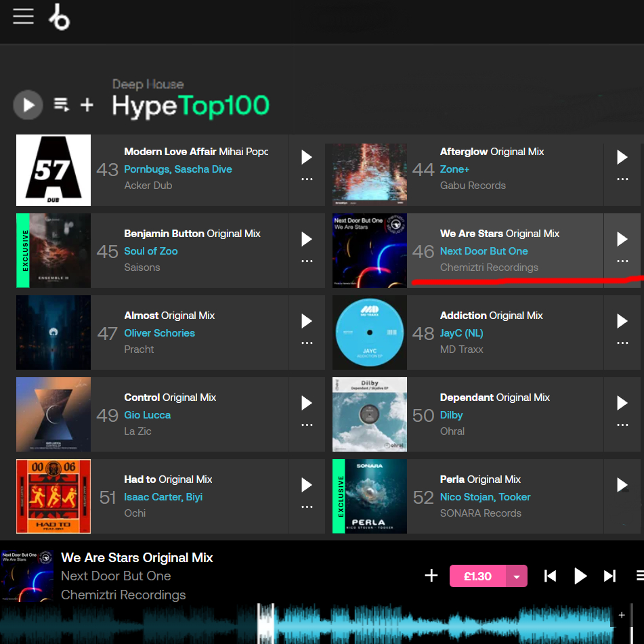644x644 pixels.
Task: Open the JayC Addiction EP cover
Action: click(370, 332)
